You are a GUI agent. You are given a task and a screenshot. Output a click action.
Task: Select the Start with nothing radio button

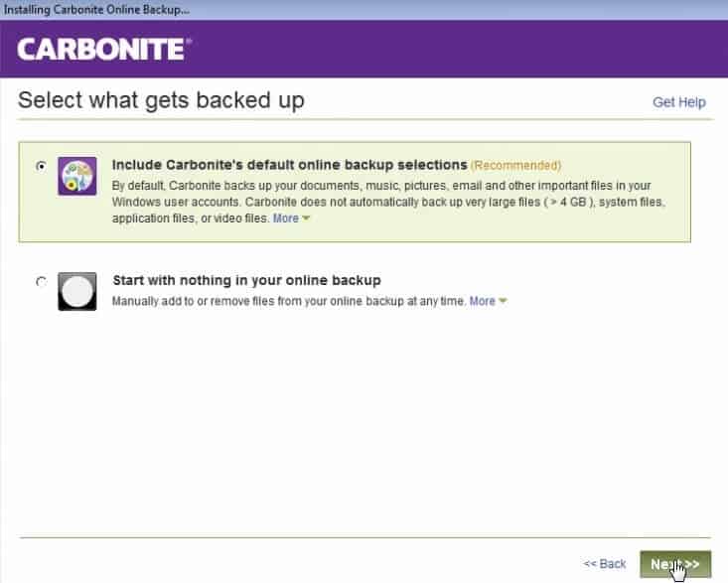[42, 282]
